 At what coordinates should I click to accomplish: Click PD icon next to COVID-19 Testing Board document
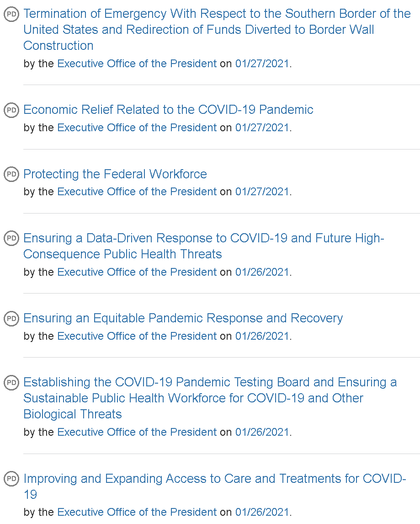pyautogui.click(x=11, y=383)
